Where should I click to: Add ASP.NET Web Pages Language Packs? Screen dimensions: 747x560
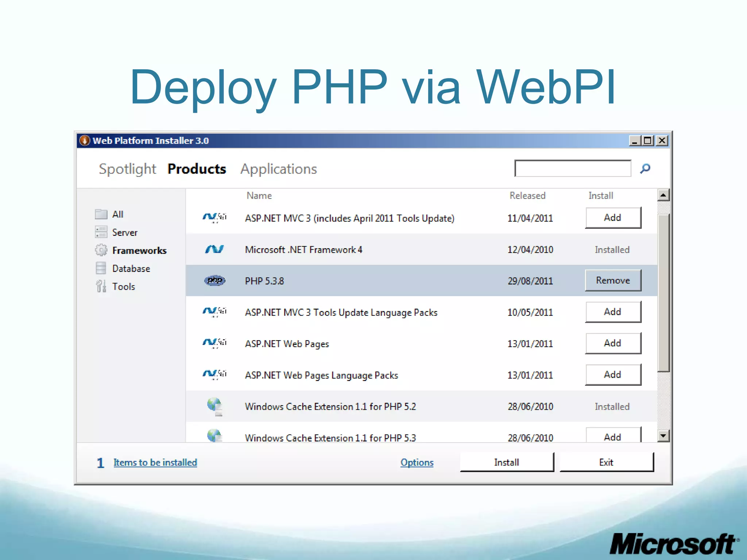coord(613,374)
